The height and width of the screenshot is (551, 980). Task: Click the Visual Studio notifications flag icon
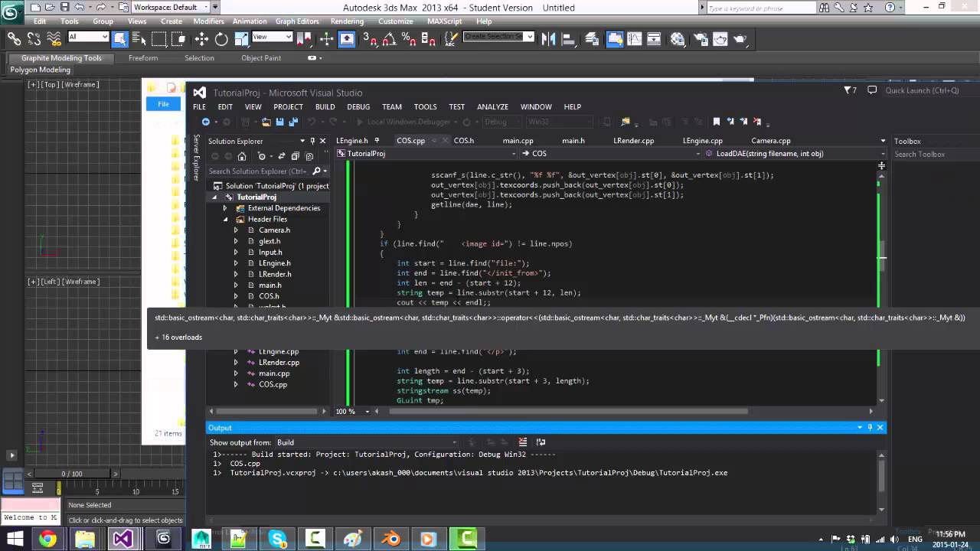tap(850, 90)
